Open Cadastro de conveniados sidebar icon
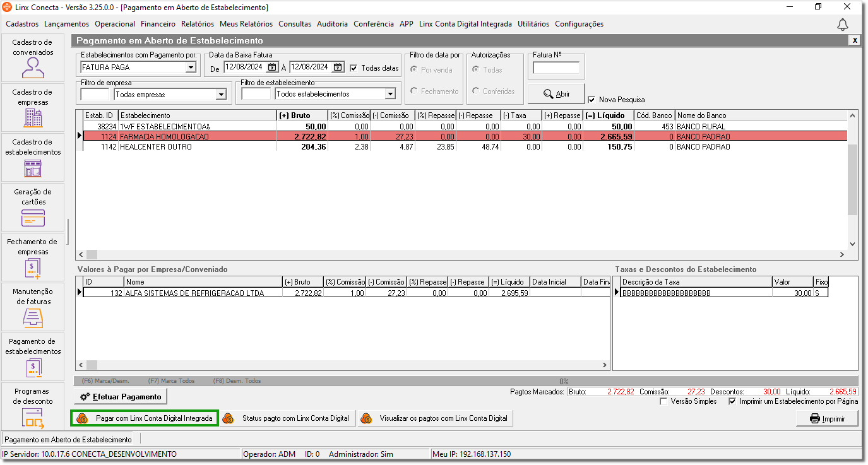 coord(33,58)
